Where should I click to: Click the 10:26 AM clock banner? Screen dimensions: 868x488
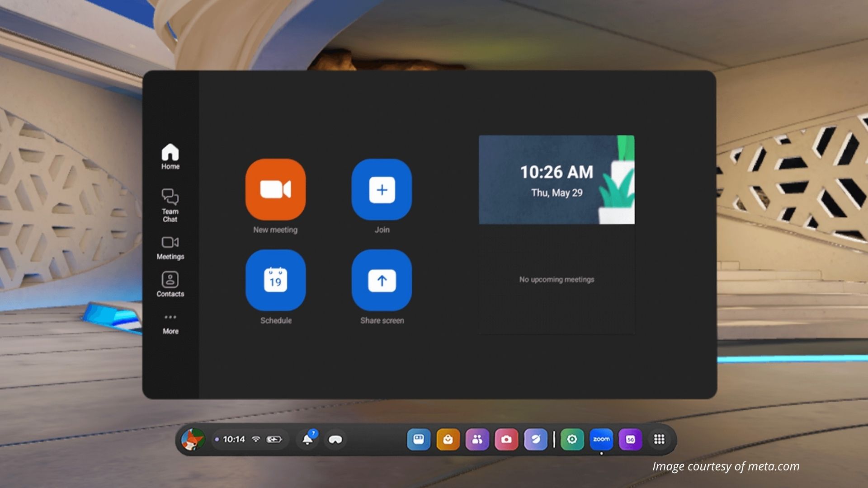(x=557, y=179)
